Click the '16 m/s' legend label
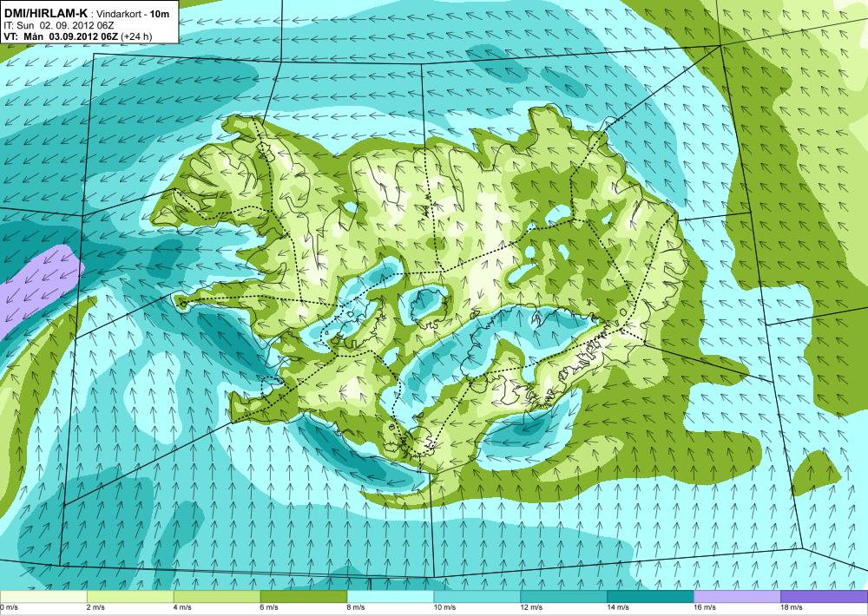Viewport: 868px width, 616px height. tap(705, 607)
